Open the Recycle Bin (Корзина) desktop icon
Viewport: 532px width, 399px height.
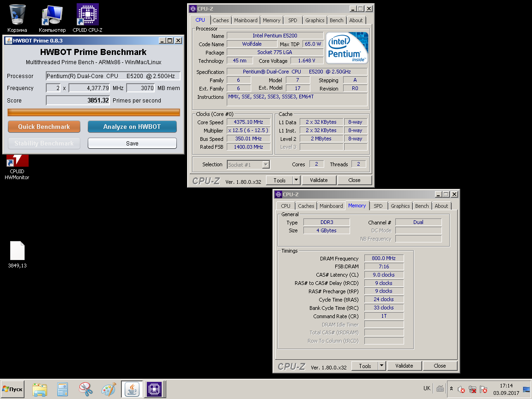pyautogui.click(x=17, y=18)
